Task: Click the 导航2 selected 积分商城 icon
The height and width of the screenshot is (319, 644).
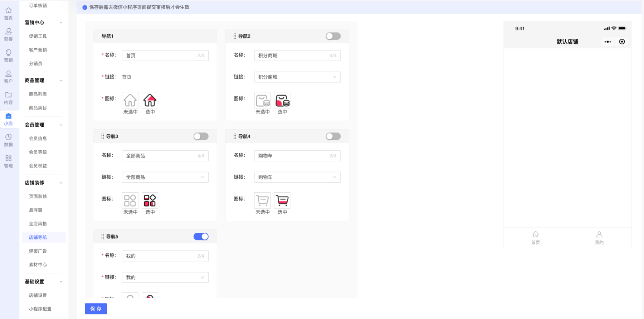Action: [282, 100]
